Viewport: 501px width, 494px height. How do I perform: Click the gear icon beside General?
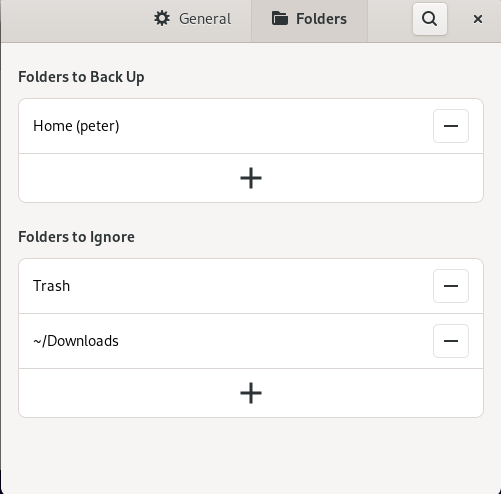pyautogui.click(x=162, y=19)
